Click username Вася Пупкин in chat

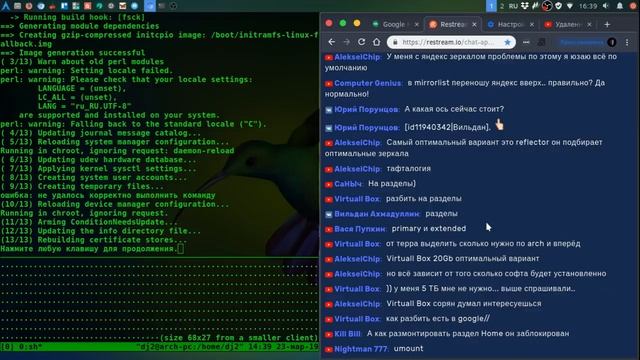[360, 229]
